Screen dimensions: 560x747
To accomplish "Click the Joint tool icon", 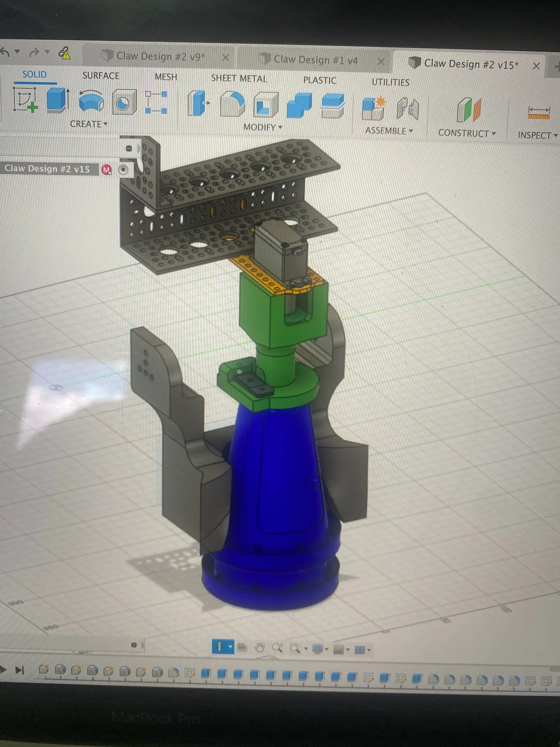I will [408, 109].
